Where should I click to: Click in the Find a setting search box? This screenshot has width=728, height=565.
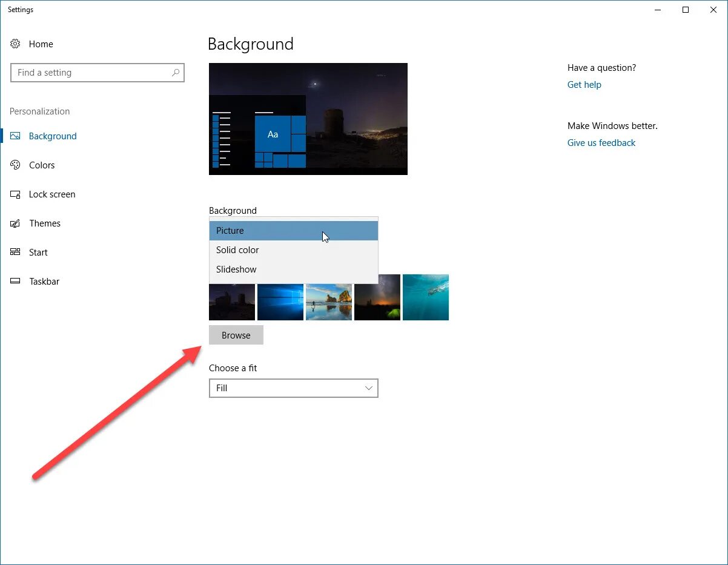click(98, 73)
